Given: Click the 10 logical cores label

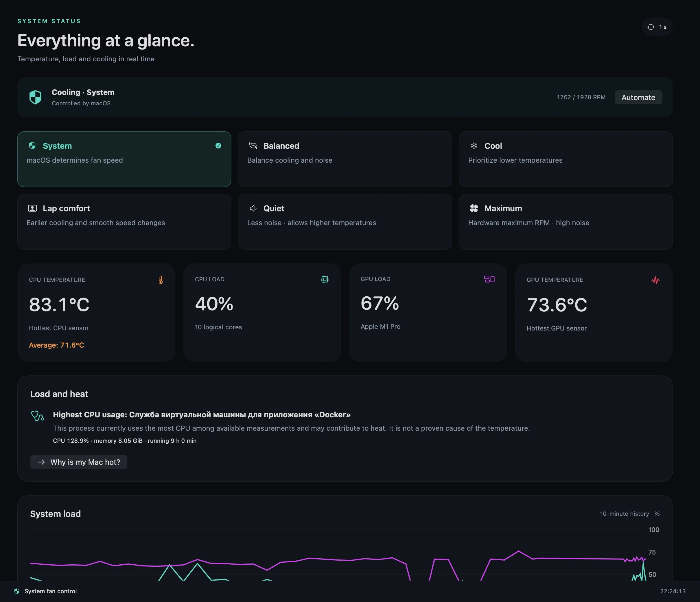Looking at the screenshot, I should [218, 327].
